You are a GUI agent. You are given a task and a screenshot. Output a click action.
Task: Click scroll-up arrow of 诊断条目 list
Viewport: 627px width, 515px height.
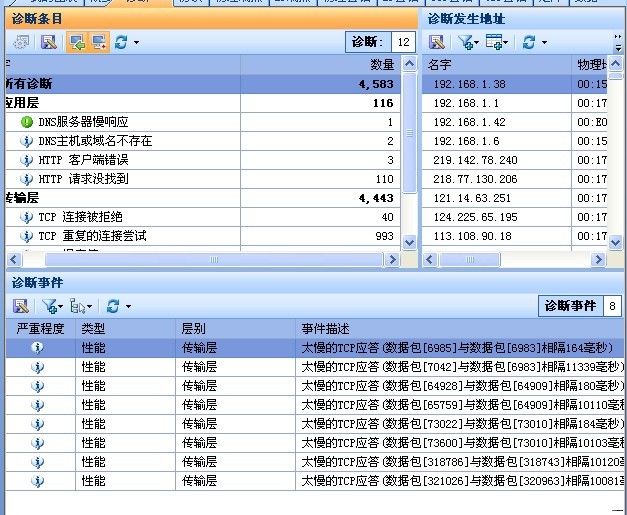(x=409, y=64)
